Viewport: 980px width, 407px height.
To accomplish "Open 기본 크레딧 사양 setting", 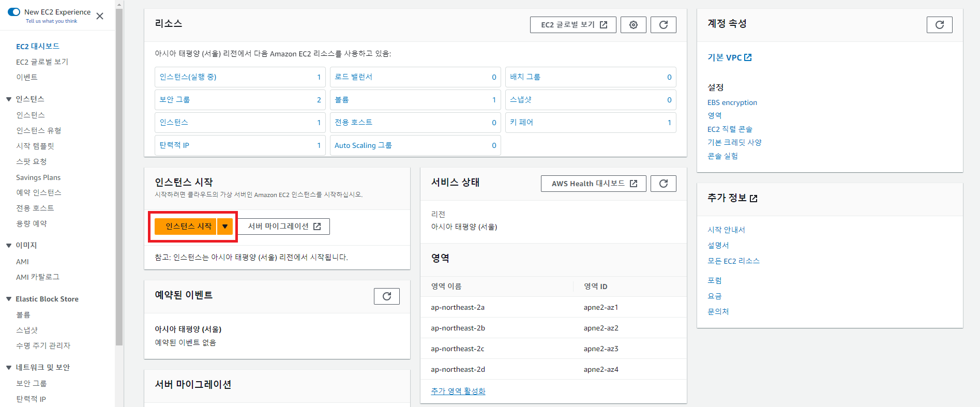I will [734, 142].
